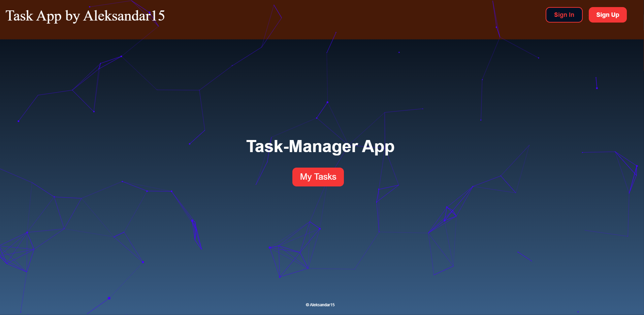
Task: Click 'Aleksandar15' in the header title
Action: click(124, 16)
